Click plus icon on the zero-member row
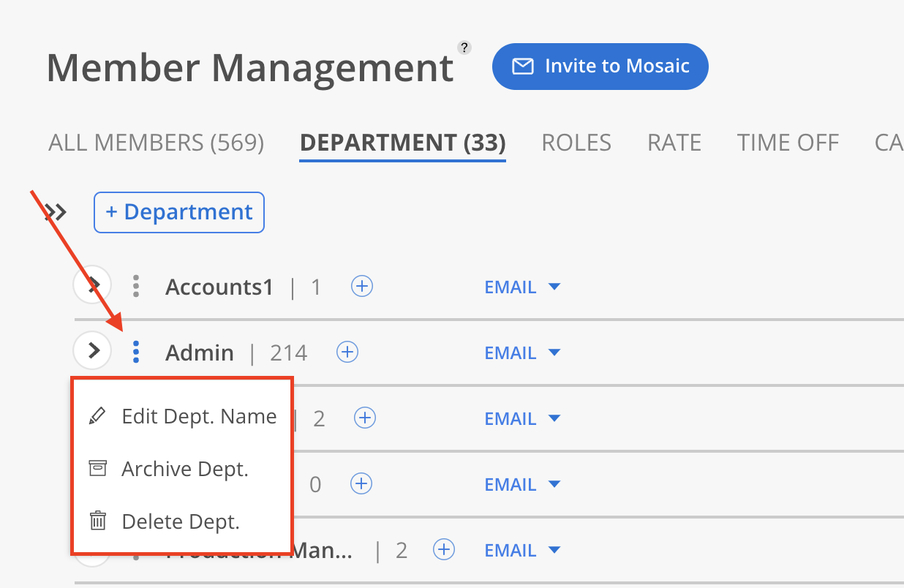 tap(362, 483)
